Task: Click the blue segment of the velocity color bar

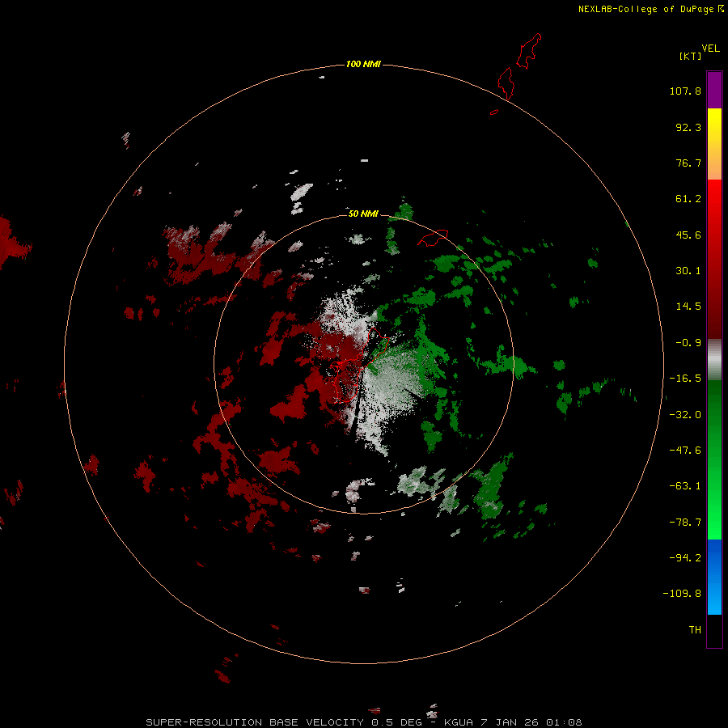Action: [x=714, y=577]
